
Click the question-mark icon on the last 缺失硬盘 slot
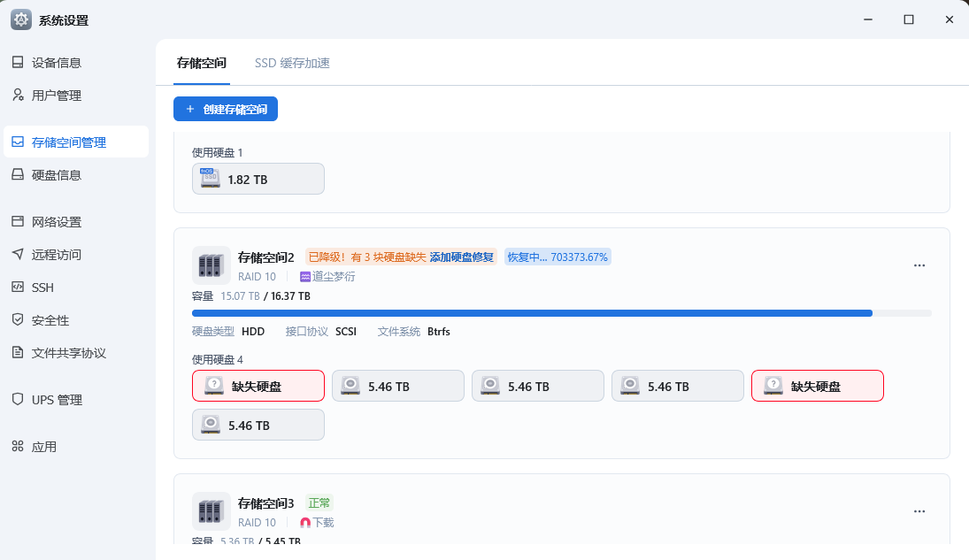(773, 385)
